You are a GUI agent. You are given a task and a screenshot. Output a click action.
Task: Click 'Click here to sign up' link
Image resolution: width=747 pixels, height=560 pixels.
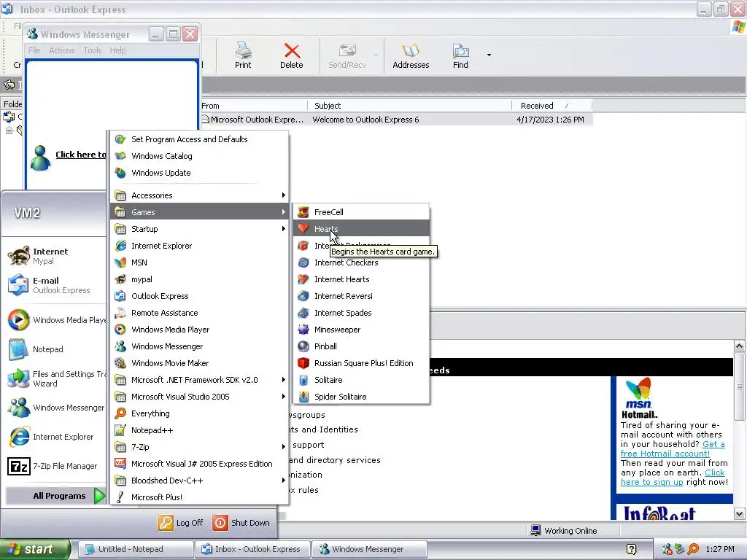(x=673, y=477)
